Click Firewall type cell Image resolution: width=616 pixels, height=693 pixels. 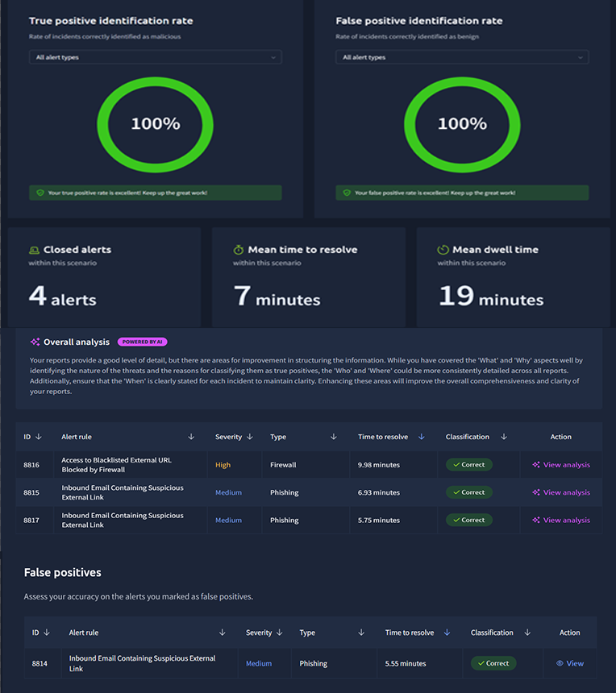(x=283, y=465)
